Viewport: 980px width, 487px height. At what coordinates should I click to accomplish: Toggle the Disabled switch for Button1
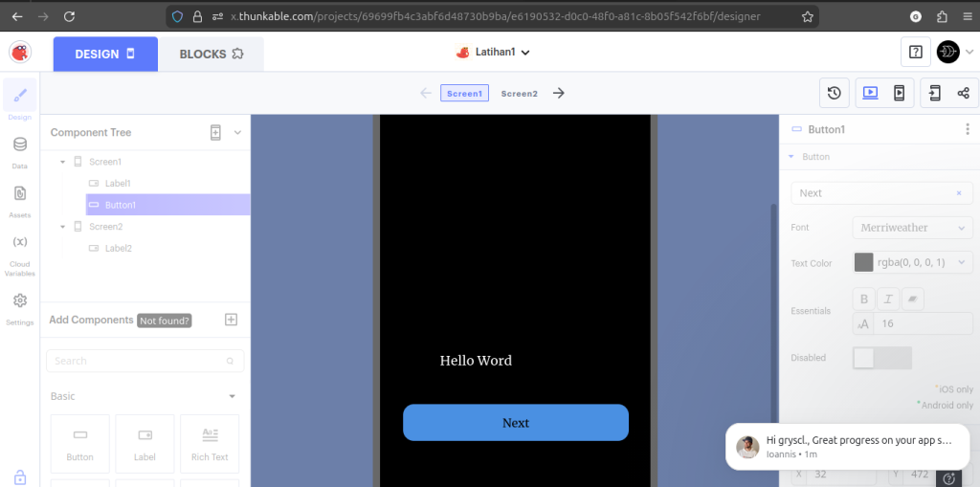click(881, 358)
